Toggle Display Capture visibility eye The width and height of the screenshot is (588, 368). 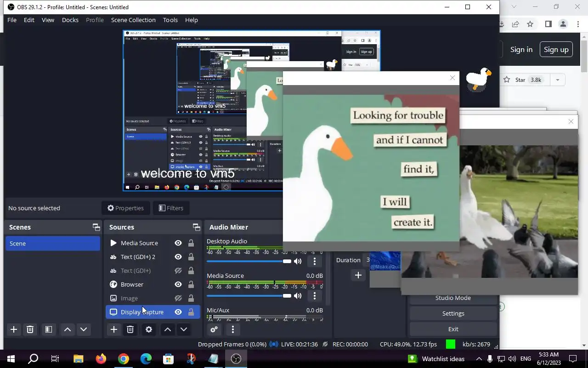point(178,312)
